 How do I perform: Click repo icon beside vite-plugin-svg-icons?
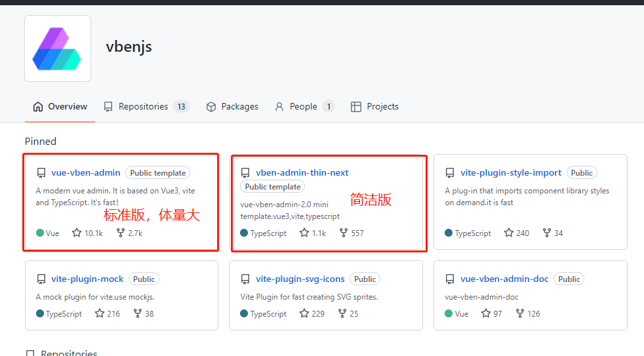(x=245, y=279)
